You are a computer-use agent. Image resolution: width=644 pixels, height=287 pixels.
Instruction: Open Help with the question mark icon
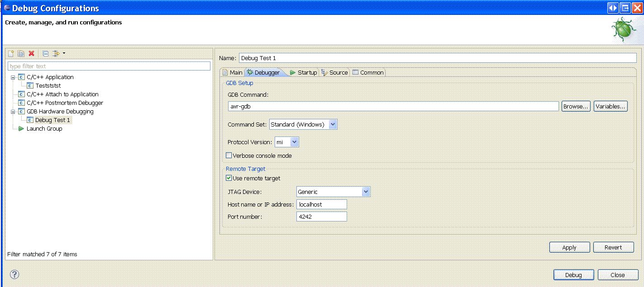click(x=14, y=274)
